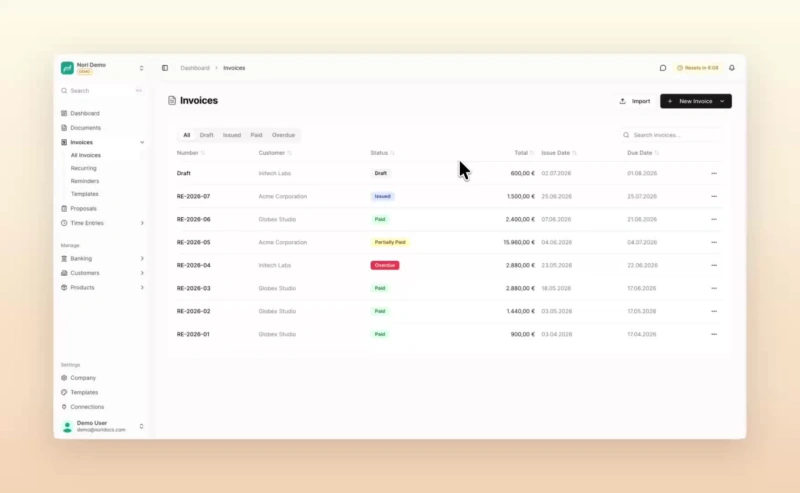Click the Banking icon in sidebar
This screenshot has width=800, height=493.
(64, 259)
